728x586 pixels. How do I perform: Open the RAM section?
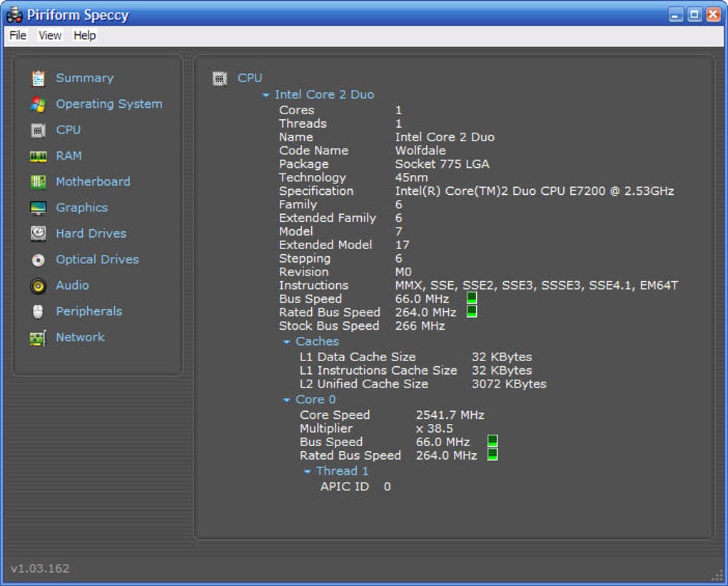(69, 156)
